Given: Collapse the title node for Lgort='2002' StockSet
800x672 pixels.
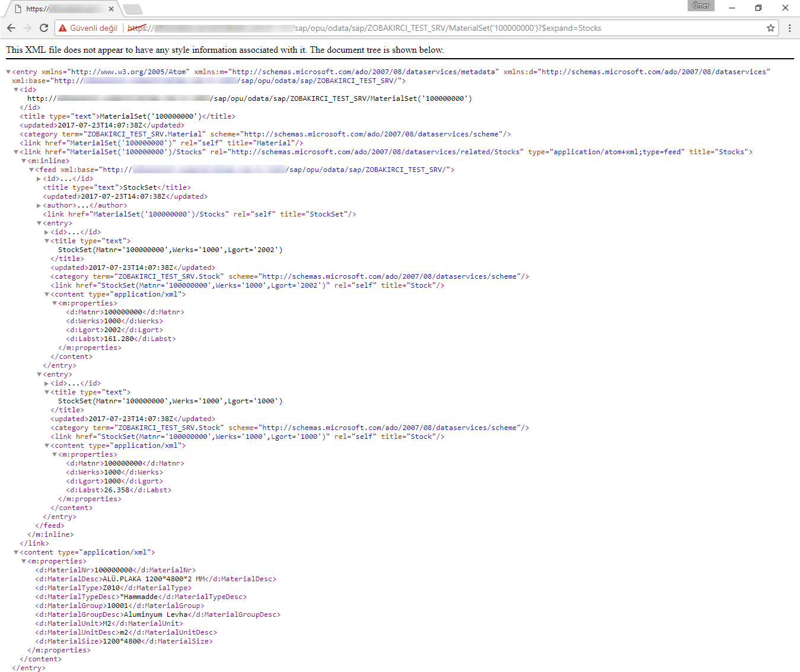Looking at the screenshot, I should coord(47,241).
